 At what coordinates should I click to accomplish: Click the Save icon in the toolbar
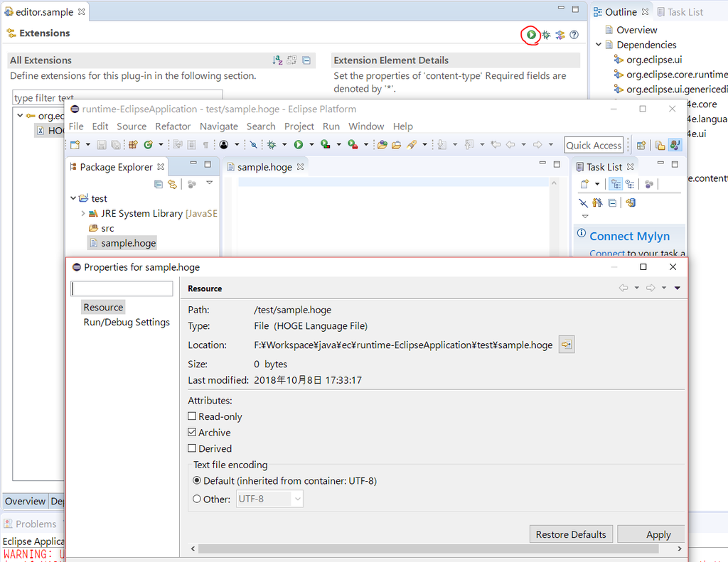[x=101, y=145]
